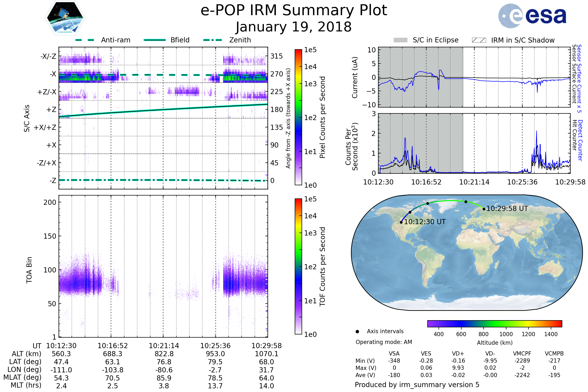Click the Operating mode: AM text
The image size is (588, 392).
tap(384, 342)
